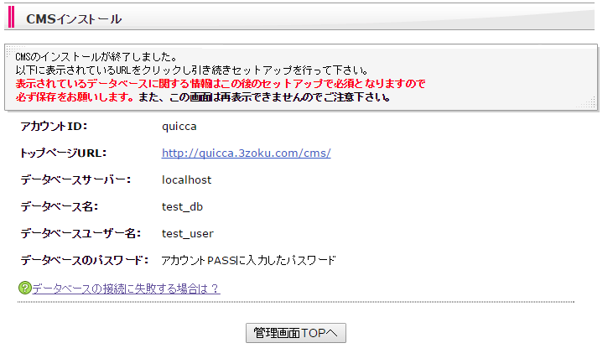Image resolution: width=613 pixels, height=364 pixels.
Task: Click the データベースサーバー label
Action: [x=75, y=179]
